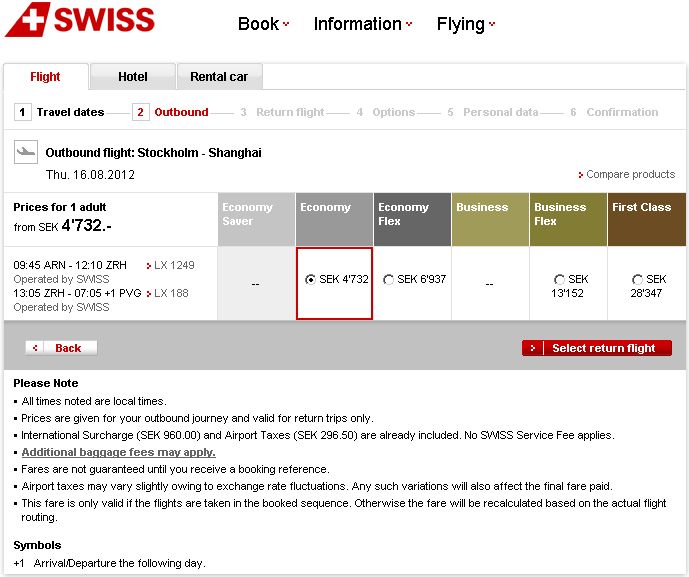This screenshot has height=577, width=689.
Task: Click arrow icon beside LX 1249
Action: click(x=149, y=266)
